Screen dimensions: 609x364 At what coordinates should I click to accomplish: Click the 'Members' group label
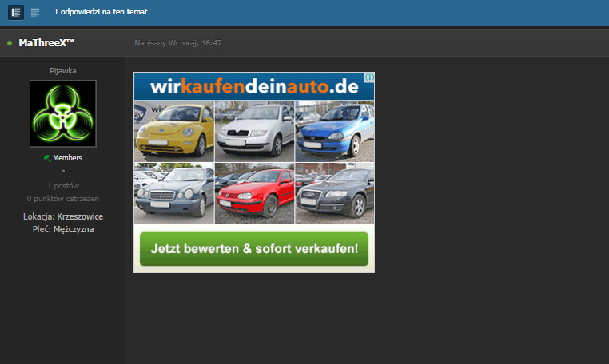[67, 158]
